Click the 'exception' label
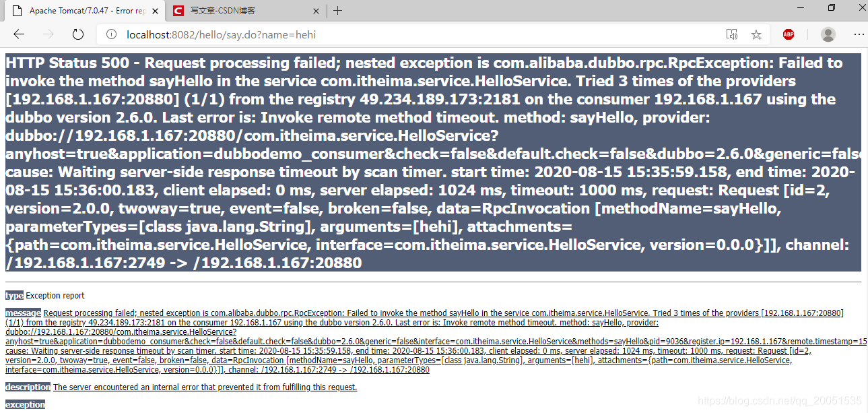 click(25, 405)
